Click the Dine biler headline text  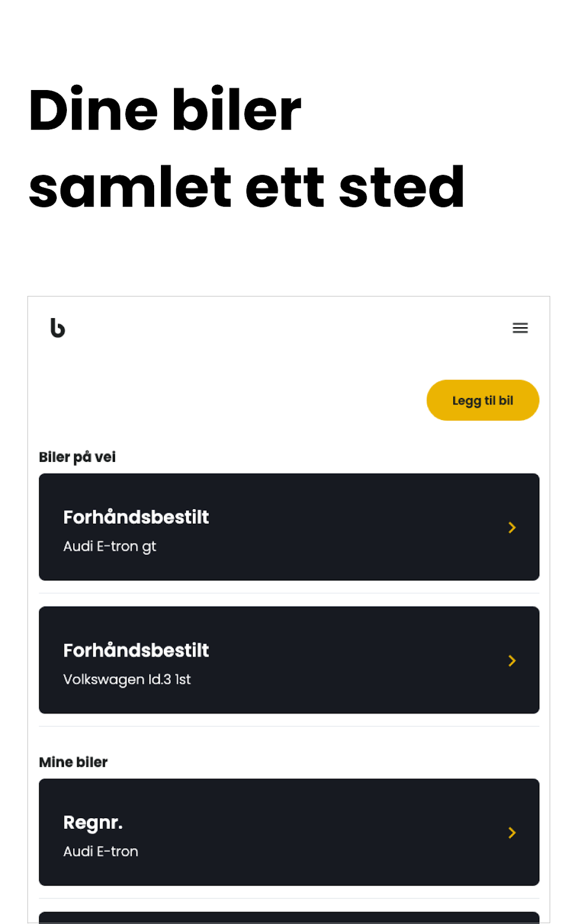click(164, 110)
